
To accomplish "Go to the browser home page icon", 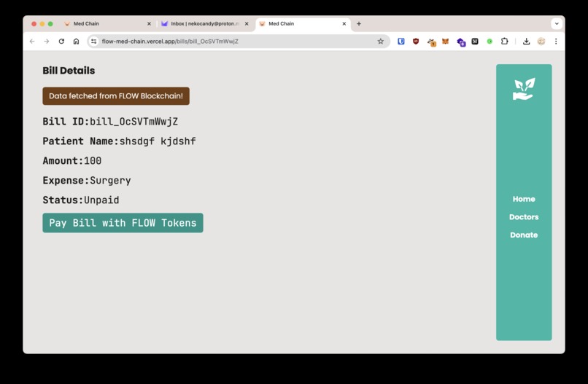I will tap(76, 42).
